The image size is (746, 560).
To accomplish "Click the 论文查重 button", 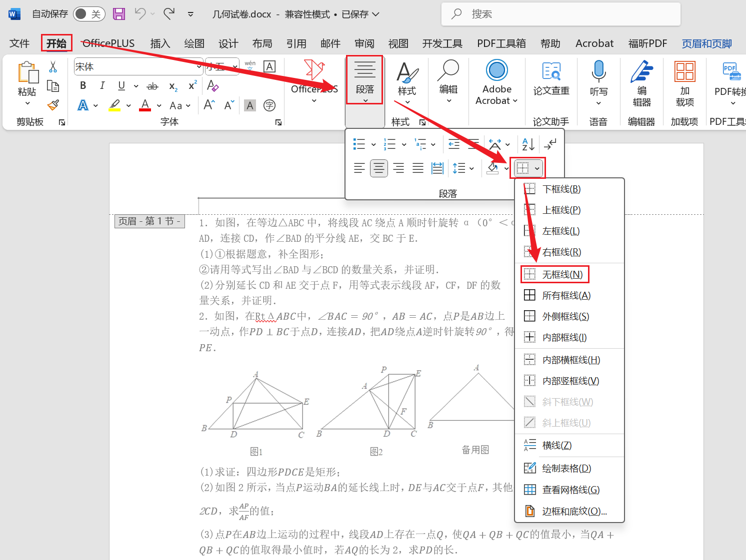I will click(551, 79).
